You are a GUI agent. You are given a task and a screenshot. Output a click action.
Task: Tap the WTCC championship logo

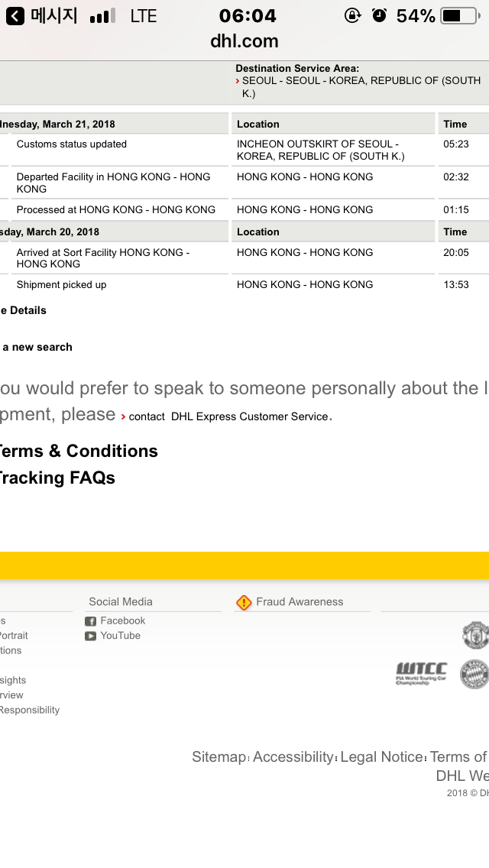tap(421, 673)
